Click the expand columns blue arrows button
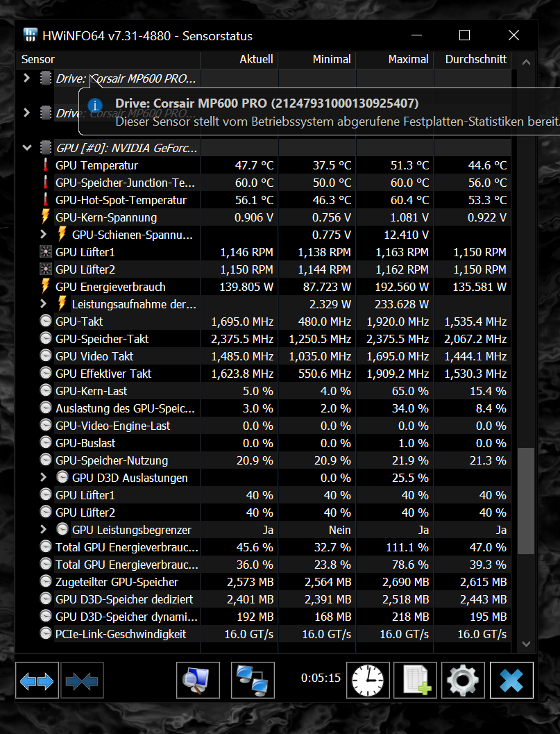This screenshot has width=560, height=734. click(37, 681)
